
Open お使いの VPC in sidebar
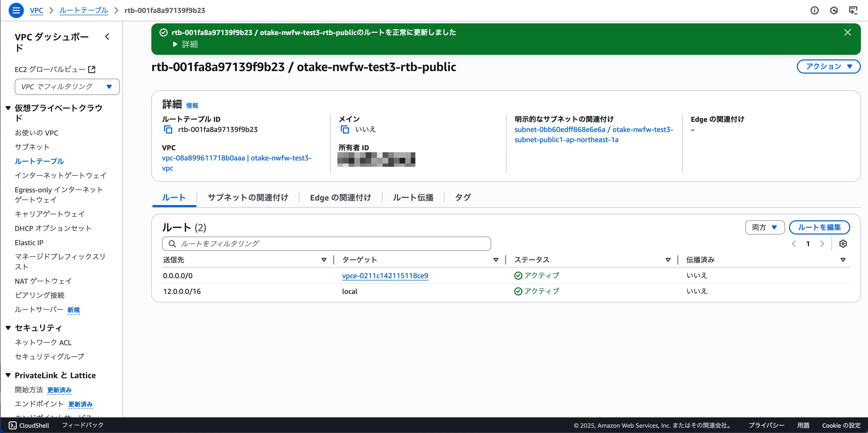tap(36, 133)
